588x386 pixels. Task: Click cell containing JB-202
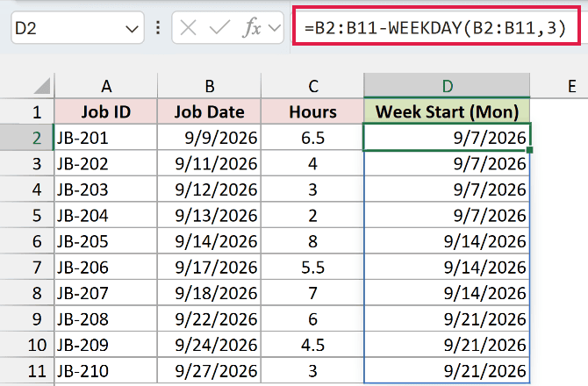106,163
